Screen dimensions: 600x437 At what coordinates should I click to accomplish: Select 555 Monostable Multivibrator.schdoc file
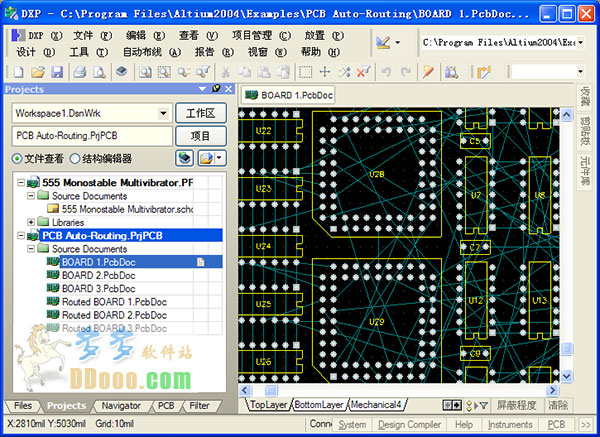[x=127, y=209]
